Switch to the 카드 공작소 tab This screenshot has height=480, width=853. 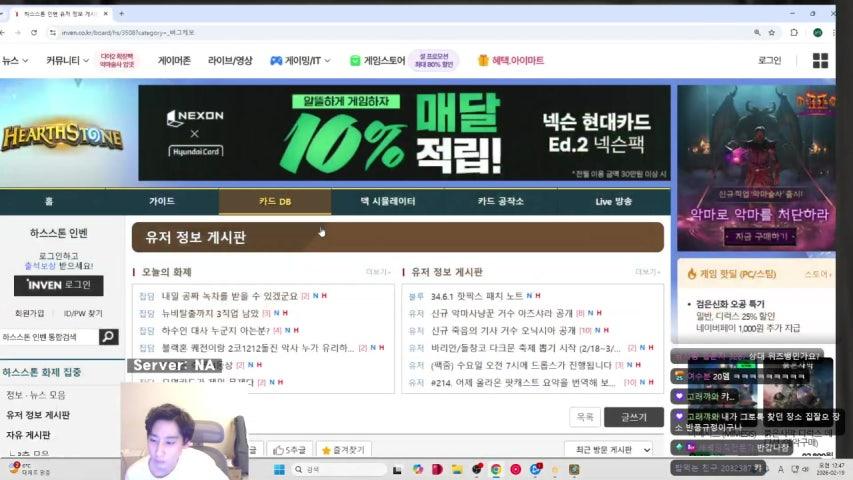(500, 201)
